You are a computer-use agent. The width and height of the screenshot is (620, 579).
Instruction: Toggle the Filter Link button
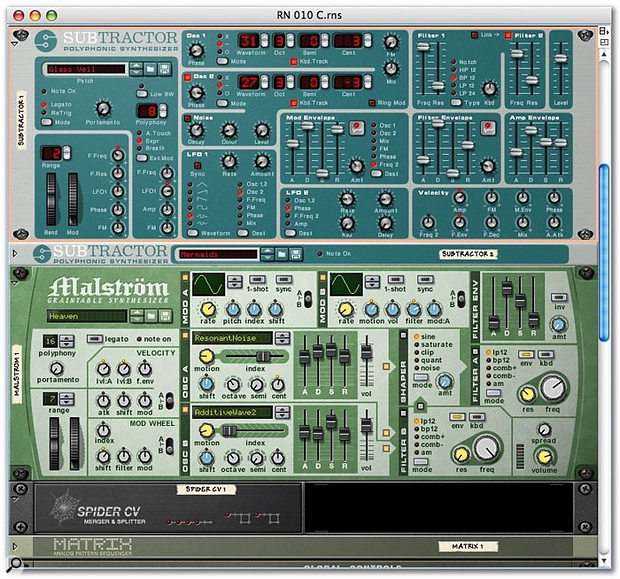tap(474, 35)
